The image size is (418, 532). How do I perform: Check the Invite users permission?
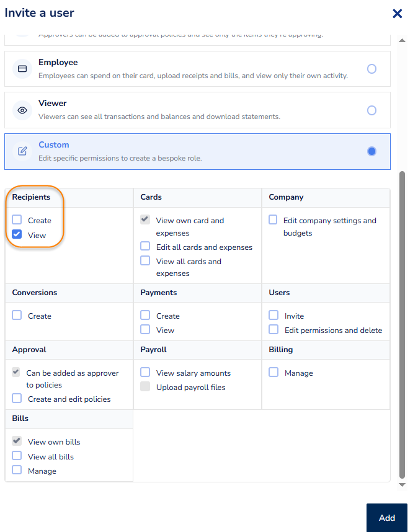pos(273,316)
